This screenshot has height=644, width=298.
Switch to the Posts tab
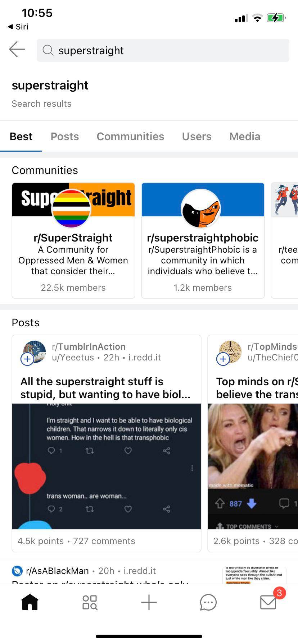(65, 137)
